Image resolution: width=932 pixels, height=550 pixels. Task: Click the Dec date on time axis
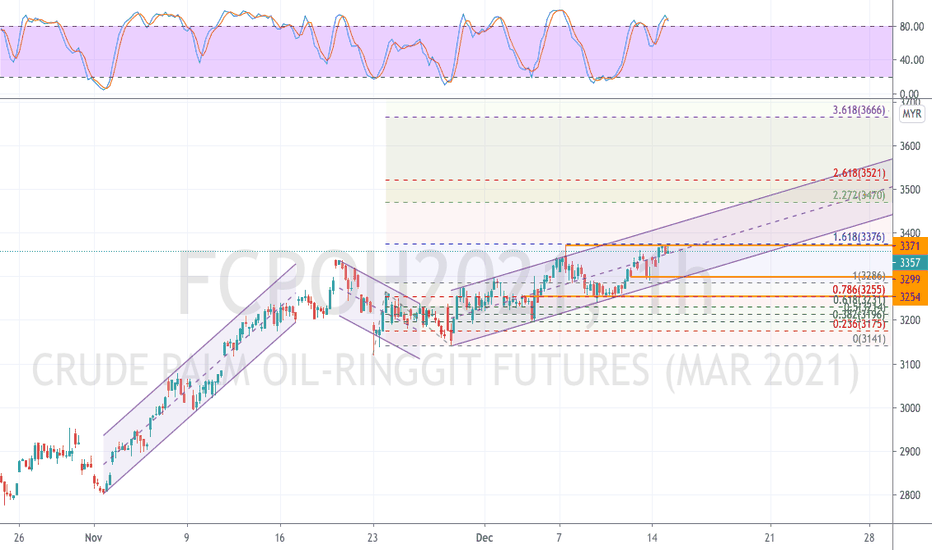click(484, 538)
